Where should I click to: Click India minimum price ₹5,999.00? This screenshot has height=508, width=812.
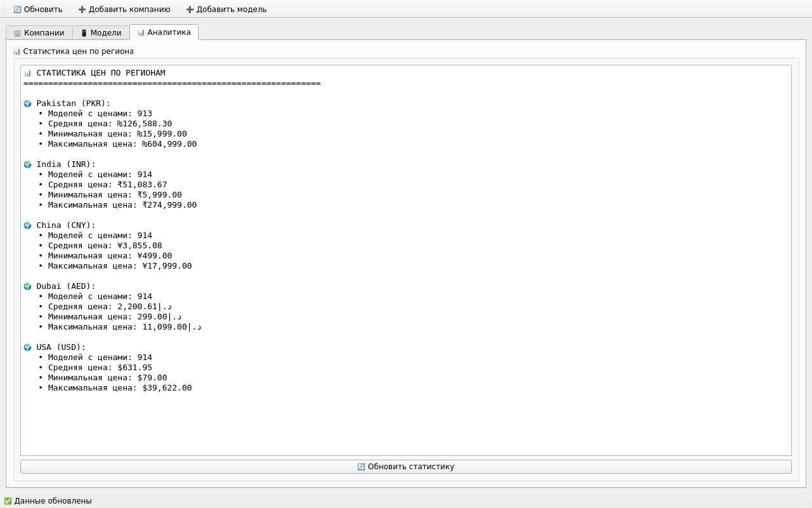[x=160, y=195]
